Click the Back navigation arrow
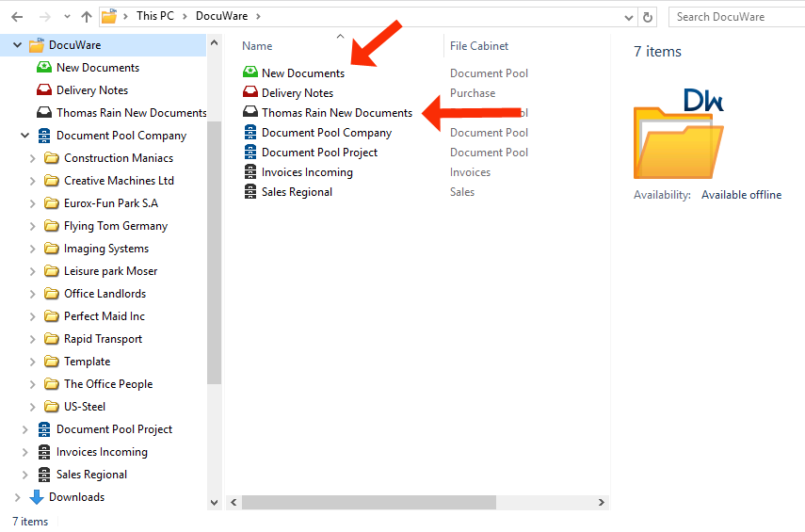 click(17, 17)
